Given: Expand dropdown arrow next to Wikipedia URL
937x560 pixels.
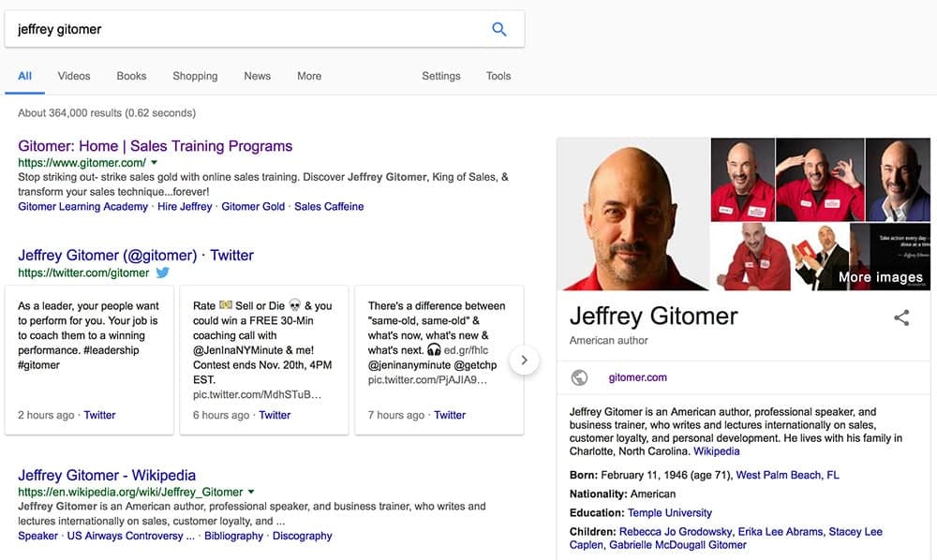Looking at the screenshot, I should click(x=251, y=492).
